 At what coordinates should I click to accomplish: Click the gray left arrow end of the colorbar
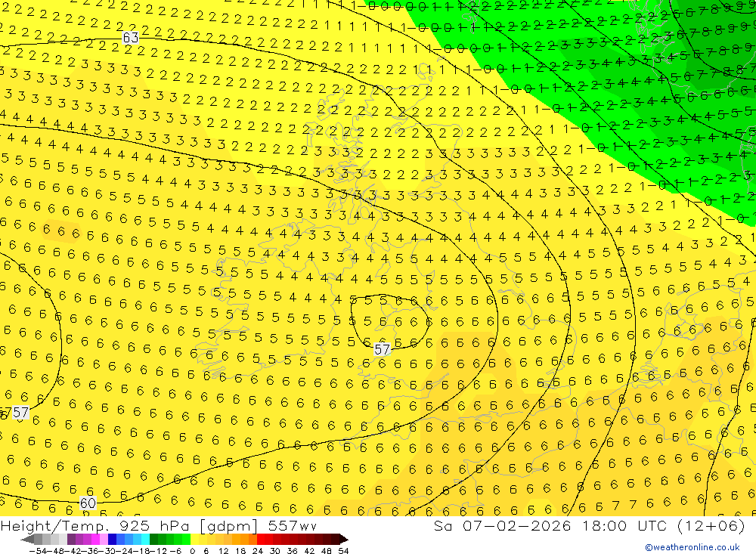pyautogui.click(x=27, y=539)
